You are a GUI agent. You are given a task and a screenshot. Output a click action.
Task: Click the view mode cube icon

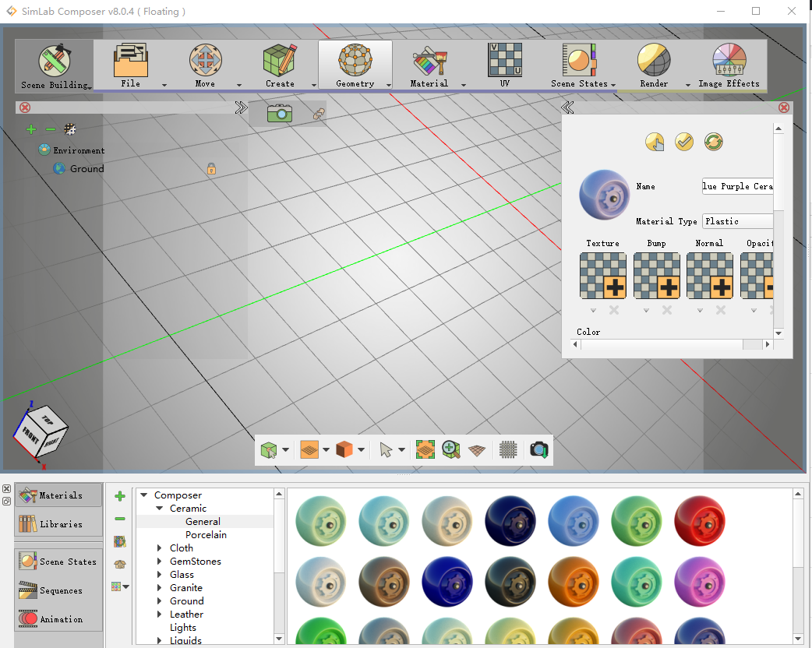269,449
